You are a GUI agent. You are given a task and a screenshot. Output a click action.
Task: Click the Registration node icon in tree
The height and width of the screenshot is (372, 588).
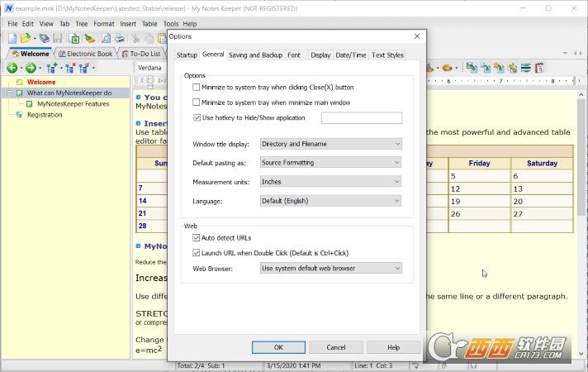[19, 115]
